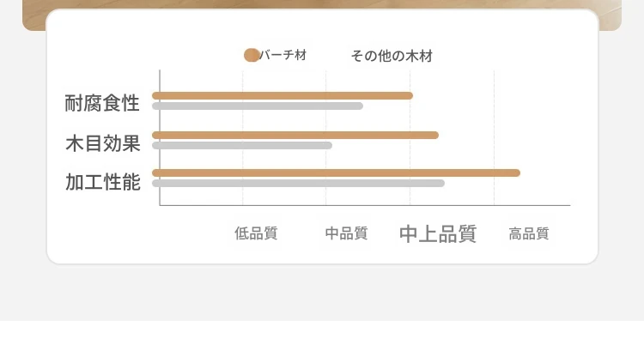The width and height of the screenshot is (644, 351).
Task: Click the gray 耐腐食性 bar
Action: (x=258, y=106)
